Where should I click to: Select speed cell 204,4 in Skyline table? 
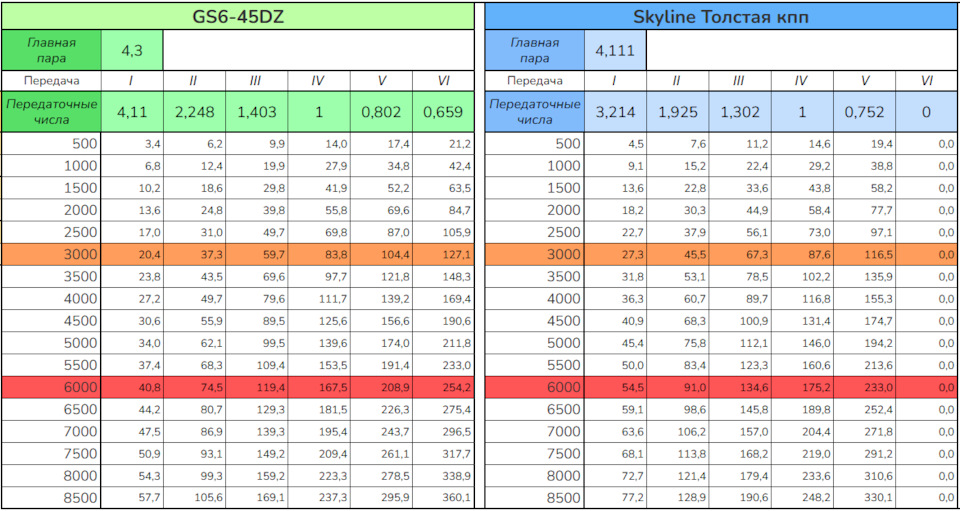click(802, 431)
